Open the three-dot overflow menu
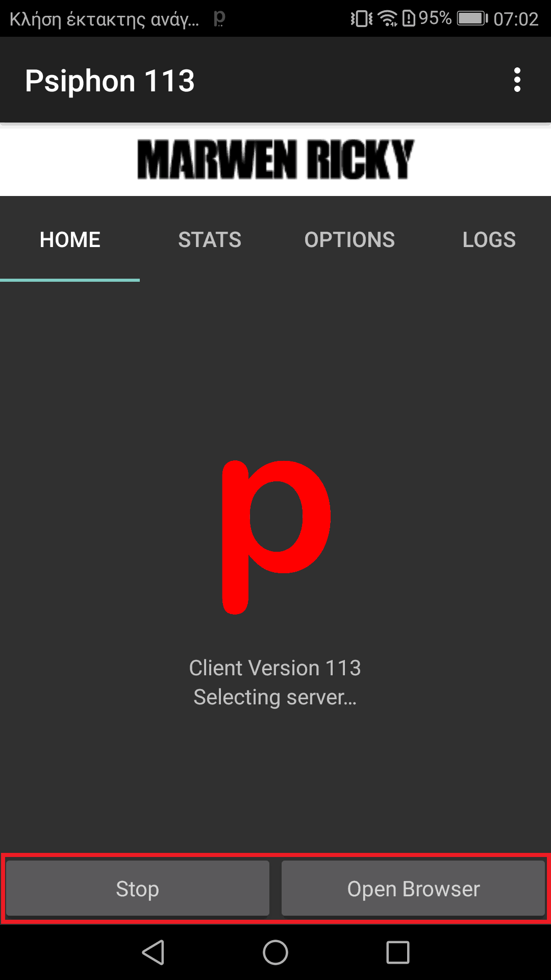 point(517,80)
